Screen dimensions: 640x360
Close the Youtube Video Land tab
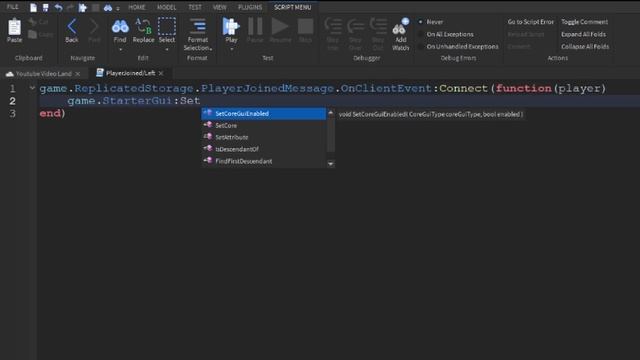click(x=78, y=74)
